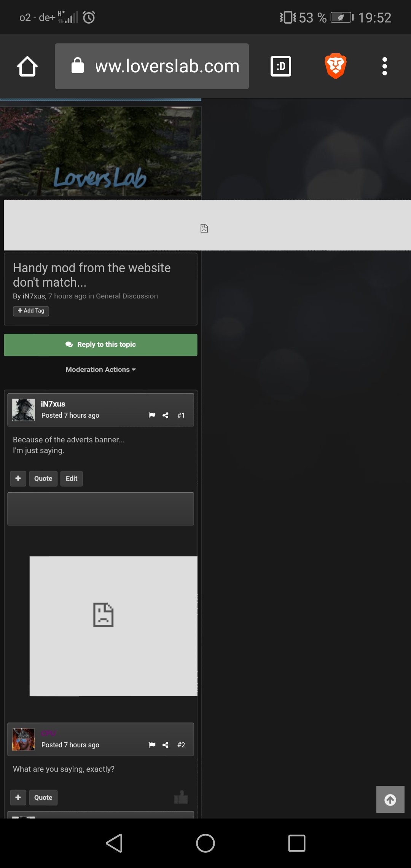The height and width of the screenshot is (868, 411).
Task: Tap the padlock site security icon
Action: (x=78, y=65)
